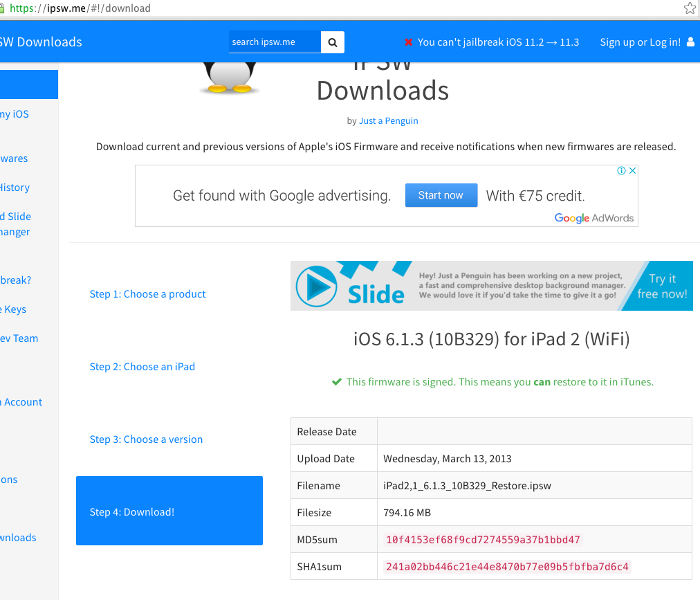Open the wnloads sidebar link
700x600 pixels.
click(18, 538)
